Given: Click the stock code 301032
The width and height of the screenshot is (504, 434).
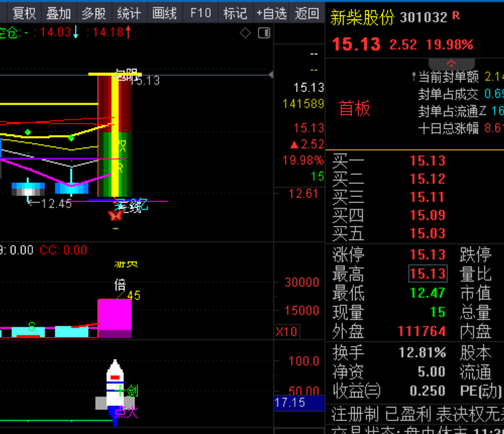Looking at the screenshot, I should click(x=424, y=17).
